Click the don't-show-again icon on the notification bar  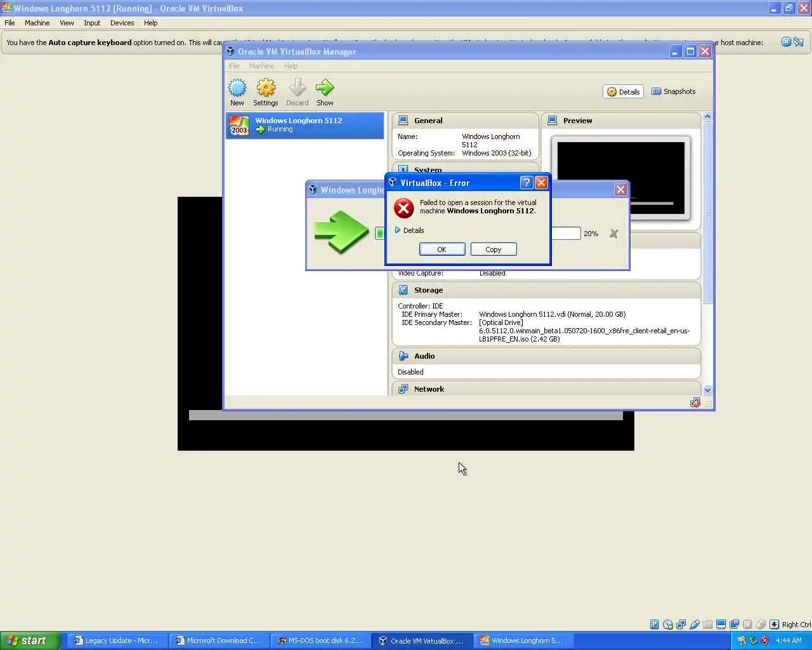799,42
